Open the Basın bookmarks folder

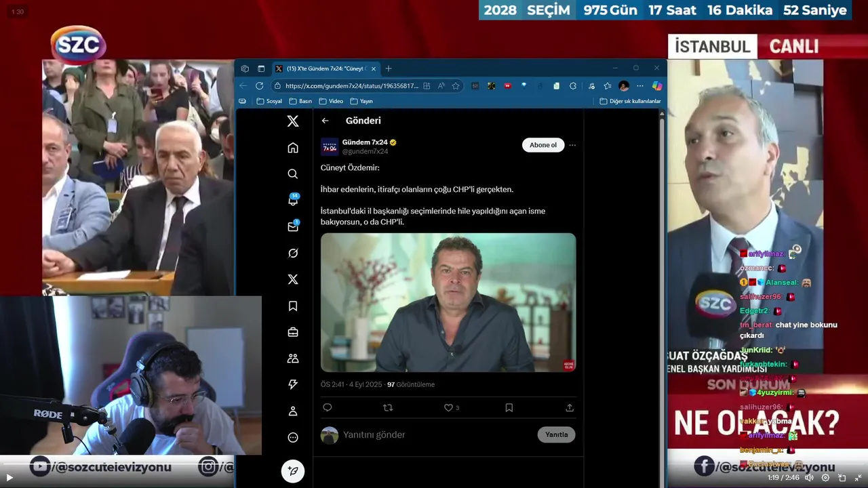pyautogui.click(x=300, y=101)
